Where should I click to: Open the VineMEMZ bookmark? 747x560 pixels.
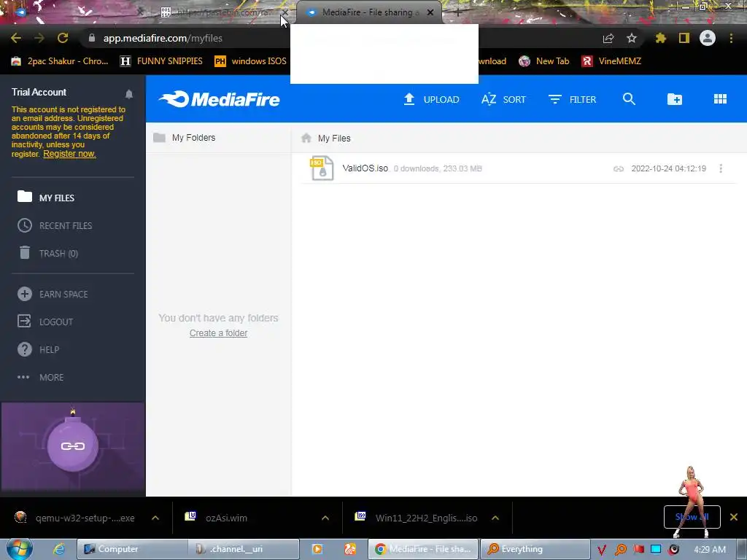pos(611,61)
